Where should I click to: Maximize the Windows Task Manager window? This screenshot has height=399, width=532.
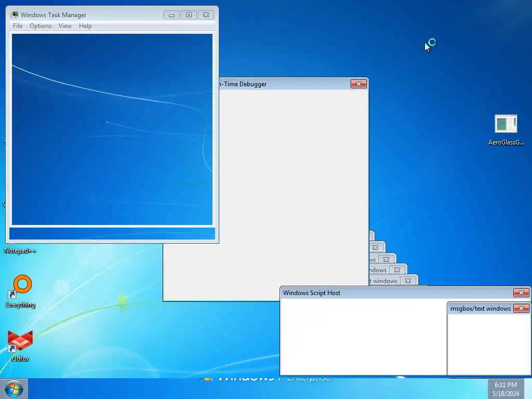[189, 15]
